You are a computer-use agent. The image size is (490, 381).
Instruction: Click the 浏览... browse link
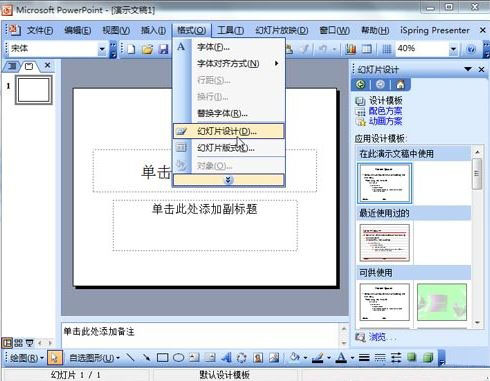pyautogui.click(x=382, y=337)
